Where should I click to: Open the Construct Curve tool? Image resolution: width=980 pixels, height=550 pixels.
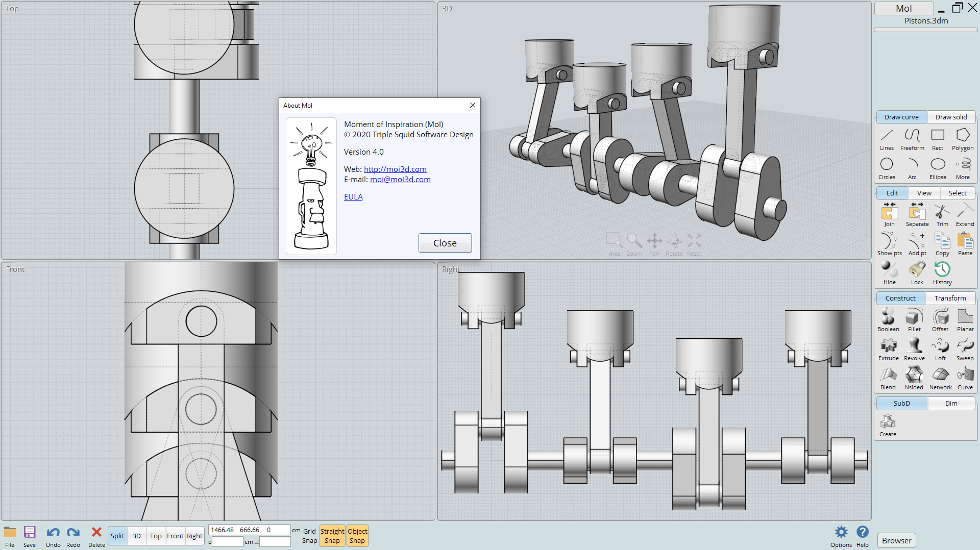pyautogui.click(x=965, y=378)
